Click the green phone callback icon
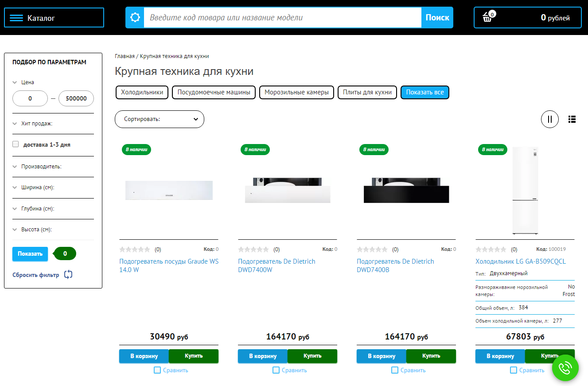Screen dimensions: 588x386 (565, 368)
